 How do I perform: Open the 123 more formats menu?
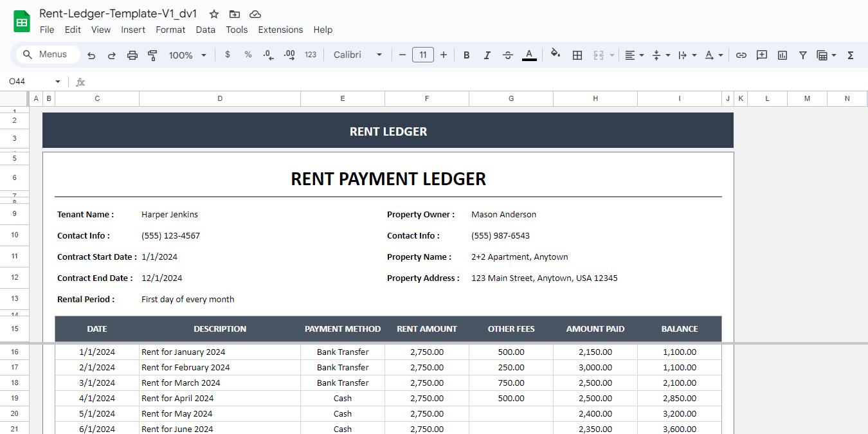pyautogui.click(x=311, y=55)
